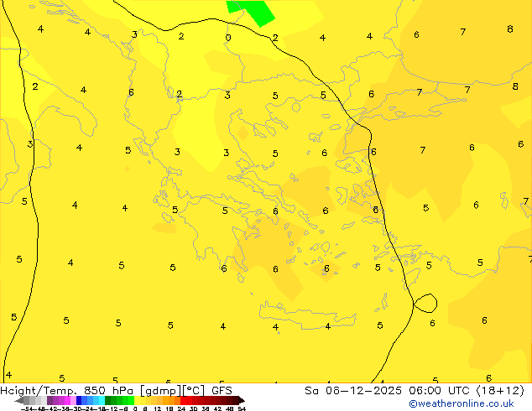The width and height of the screenshot is (532, 411).
Task: Select the dark purple swatch in the color scale
Action: 50,400
